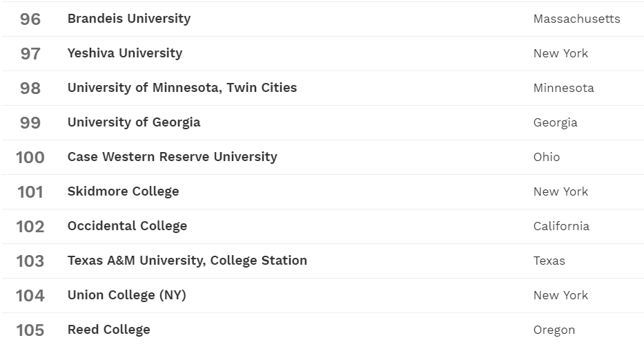The width and height of the screenshot is (644, 347).
Task: Open Skidmore College profile link
Action: click(124, 191)
